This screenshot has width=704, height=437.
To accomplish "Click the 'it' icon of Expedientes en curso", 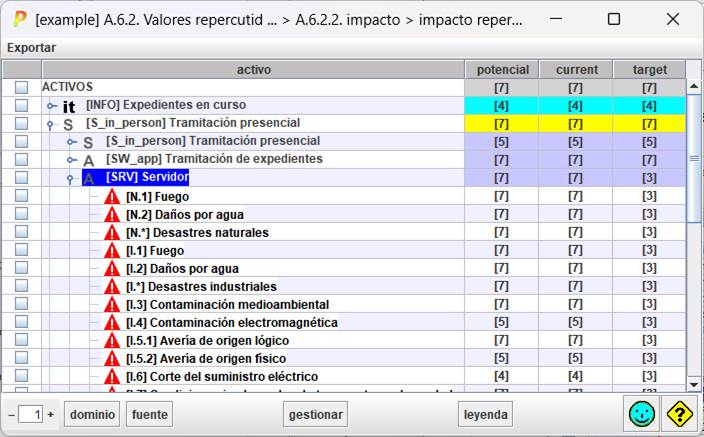I will (x=69, y=106).
